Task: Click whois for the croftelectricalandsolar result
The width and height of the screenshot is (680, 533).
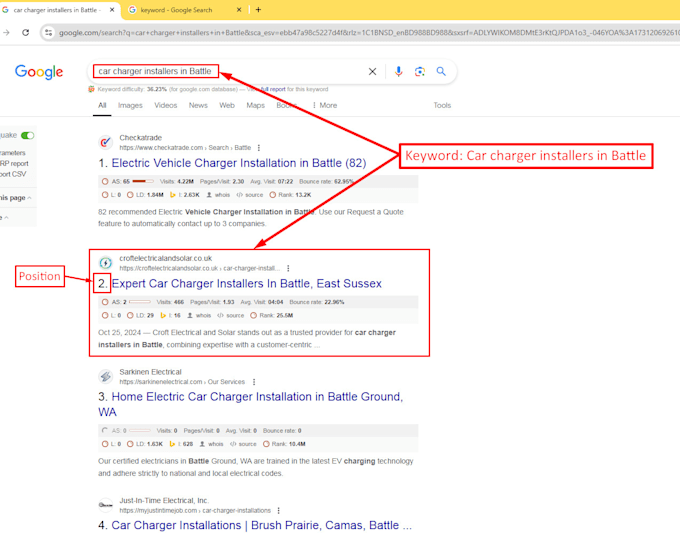Action: pos(199,315)
